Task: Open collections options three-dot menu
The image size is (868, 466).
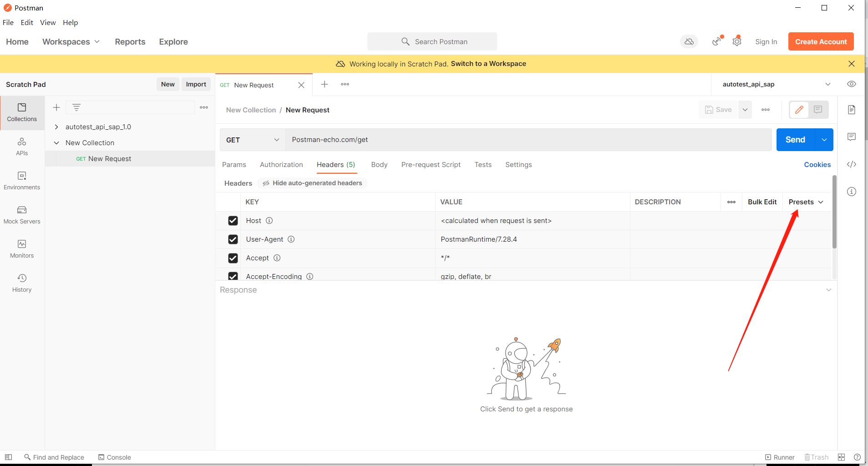Action: tap(204, 107)
